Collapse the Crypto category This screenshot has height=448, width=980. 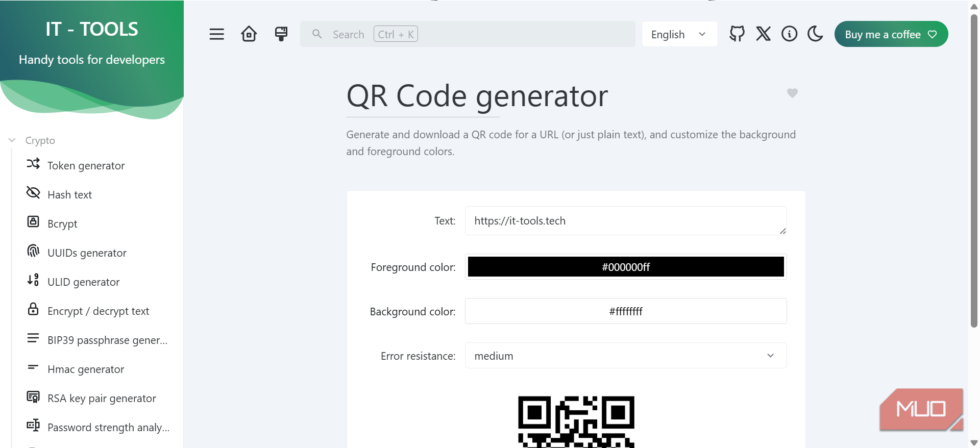click(32, 140)
